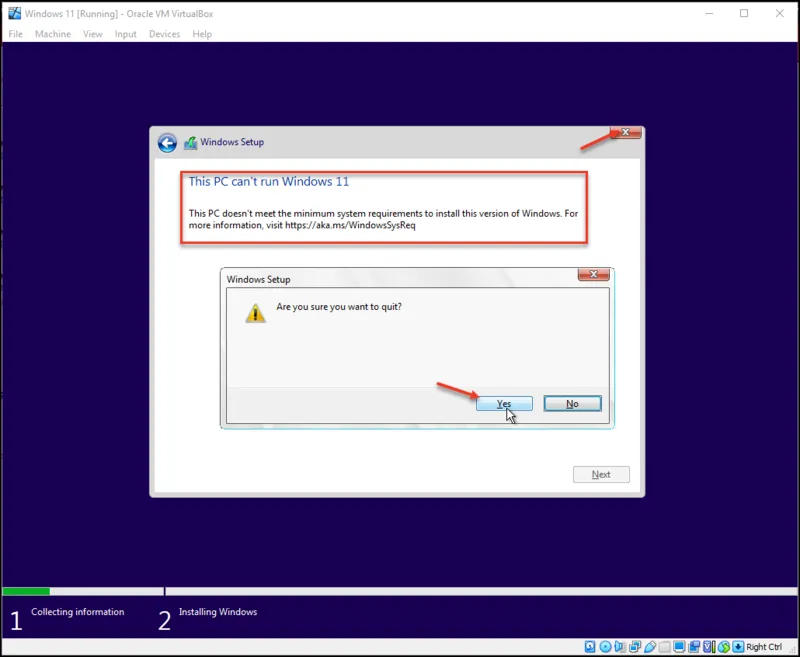Image resolution: width=800 pixels, height=657 pixels.
Task: Click the Windows Setup back arrow
Action: (x=167, y=143)
